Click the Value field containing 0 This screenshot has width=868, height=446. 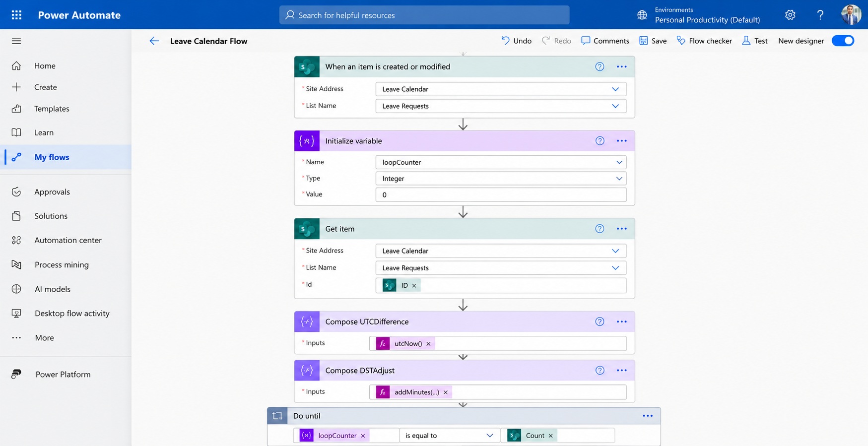click(x=501, y=194)
